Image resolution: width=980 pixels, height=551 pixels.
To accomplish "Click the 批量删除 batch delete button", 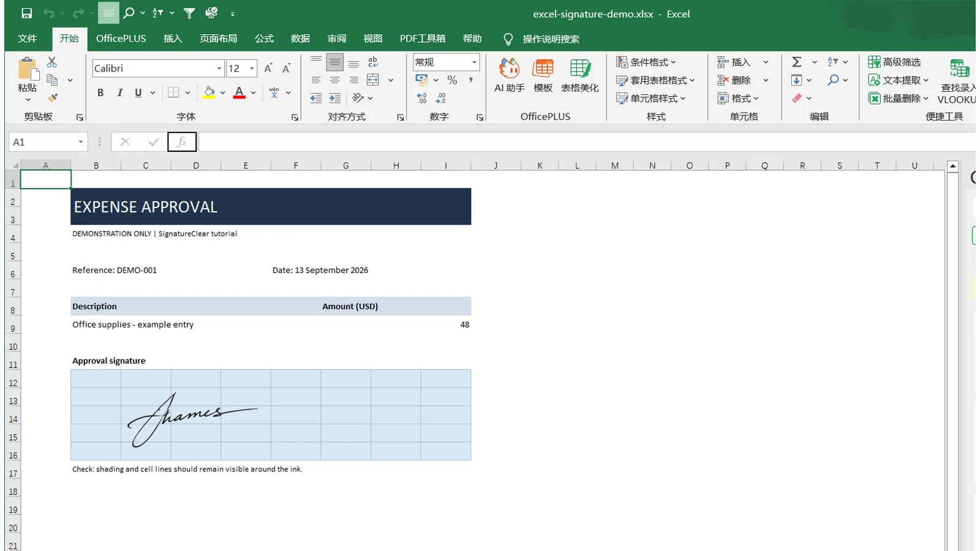I will (899, 98).
